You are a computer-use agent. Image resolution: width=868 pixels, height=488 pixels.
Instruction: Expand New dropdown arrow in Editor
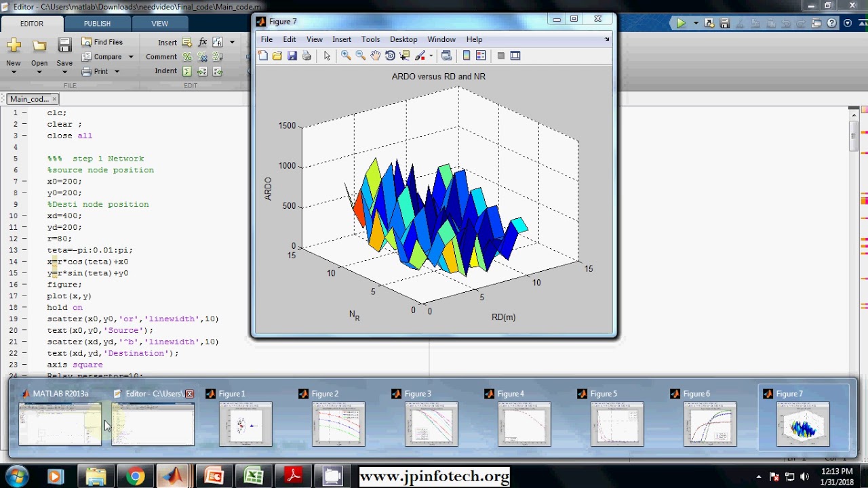coord(14,72)
